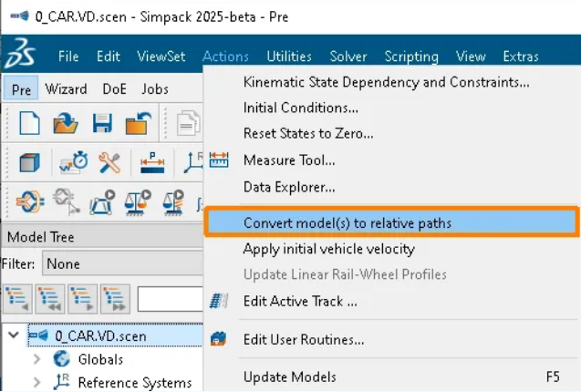Click the Save floppy disk icon
Screen dimensions: 581x392
102,123
